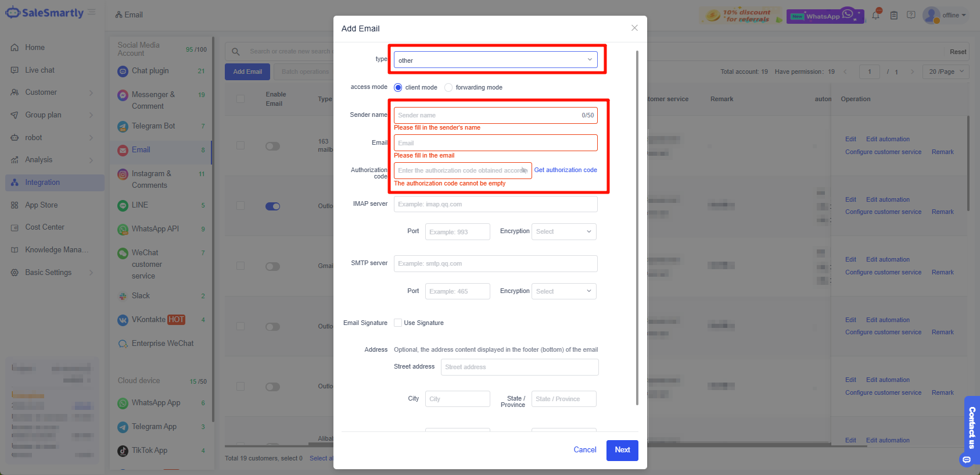Select the Email channel tab
980x475 pixels.
[x=161, y=150]
